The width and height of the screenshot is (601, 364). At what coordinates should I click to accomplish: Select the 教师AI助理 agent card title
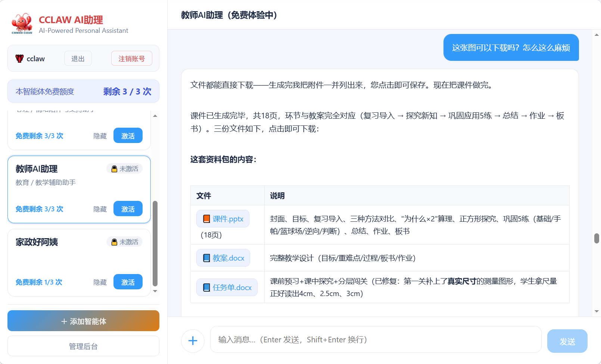(37, 169)
